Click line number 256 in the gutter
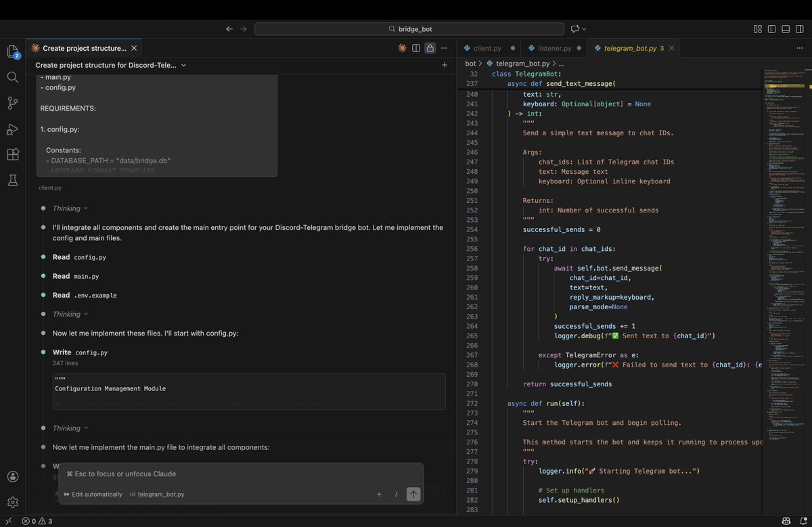Screen dimensions: 812x527 (x=472, y=249)
